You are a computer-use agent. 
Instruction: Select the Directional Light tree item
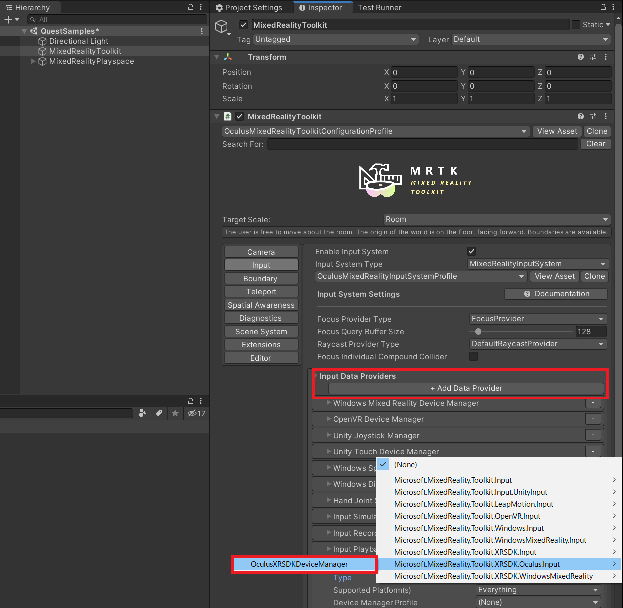click(79, 41)
